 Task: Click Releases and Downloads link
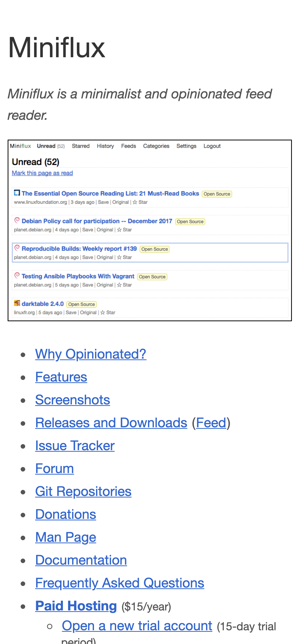111,423
